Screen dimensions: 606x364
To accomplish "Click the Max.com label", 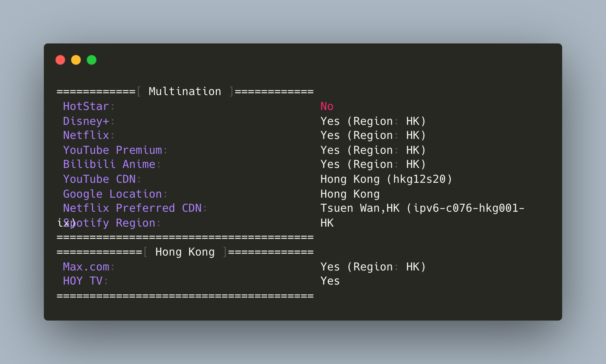I will pos(86,267).
